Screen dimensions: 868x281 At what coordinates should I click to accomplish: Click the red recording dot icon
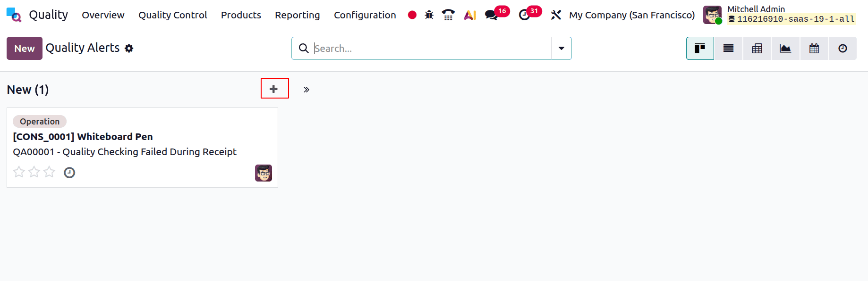pyautogui.click(x=412, y=15)
